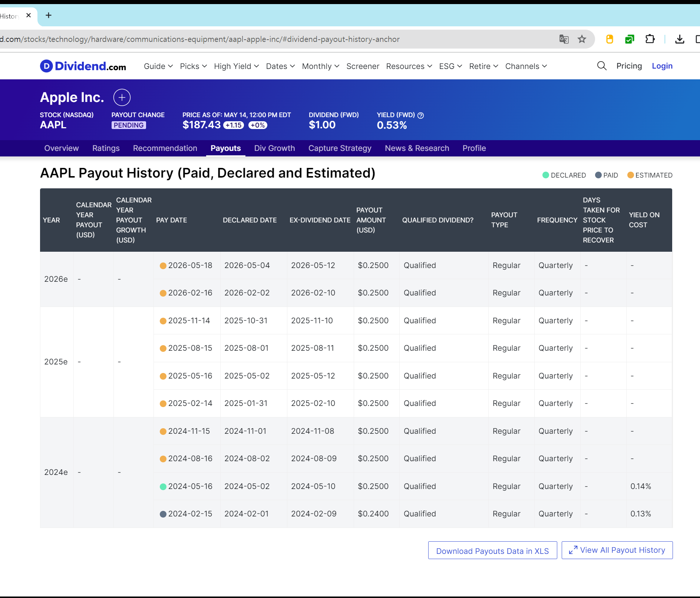Open the Capture Strategy tab

pos(340,148)
